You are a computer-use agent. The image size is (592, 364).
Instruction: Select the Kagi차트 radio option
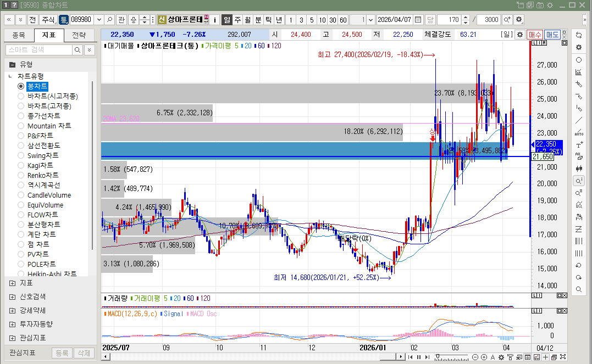[21, 166]
